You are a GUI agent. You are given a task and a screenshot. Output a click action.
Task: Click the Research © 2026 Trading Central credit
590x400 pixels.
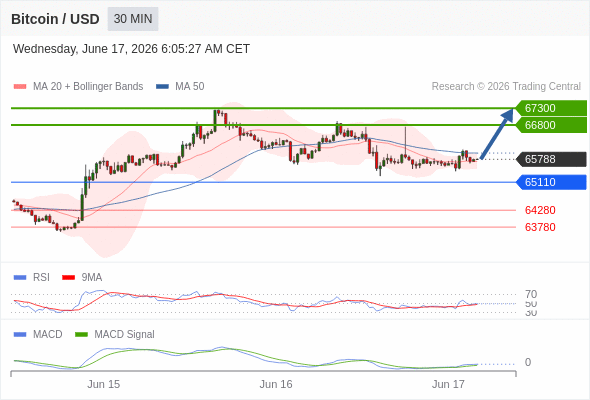tap(506, 87)
